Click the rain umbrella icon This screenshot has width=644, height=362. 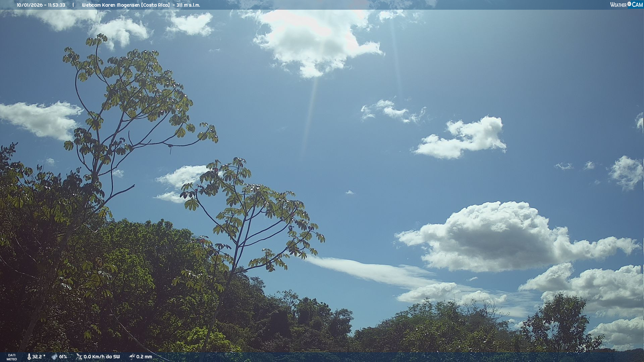(x=132, y=357)
